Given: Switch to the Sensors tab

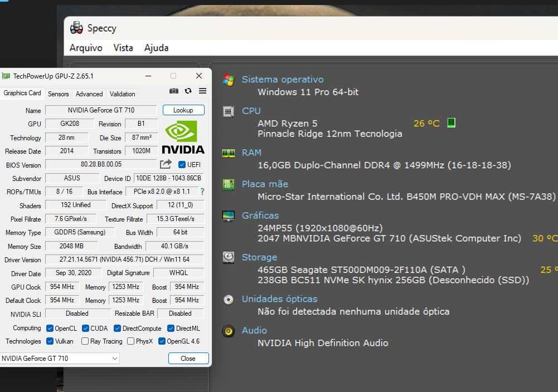Looking at the screenshot, I should pyautogui.click(x=59, y=94).
